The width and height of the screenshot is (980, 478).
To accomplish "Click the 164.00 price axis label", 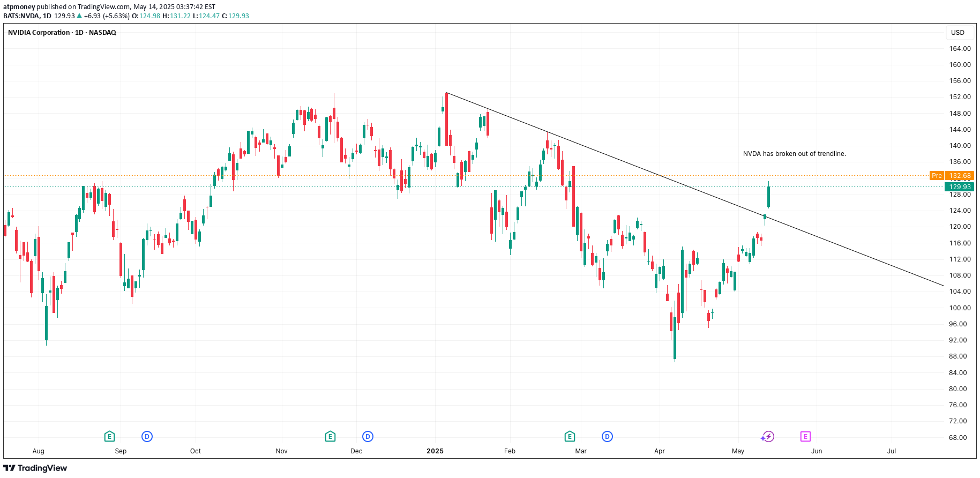I will click(x=960, y=49).
